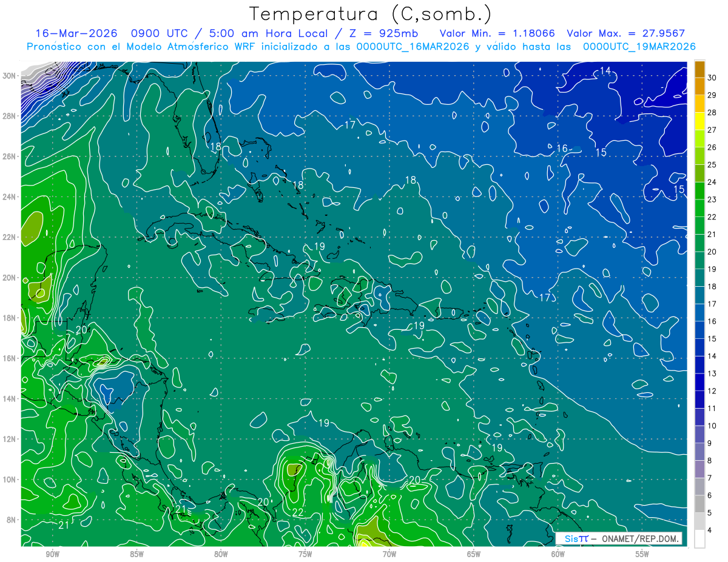Click the title 'Temperatura (C,somb.)'

coord(370,15)
